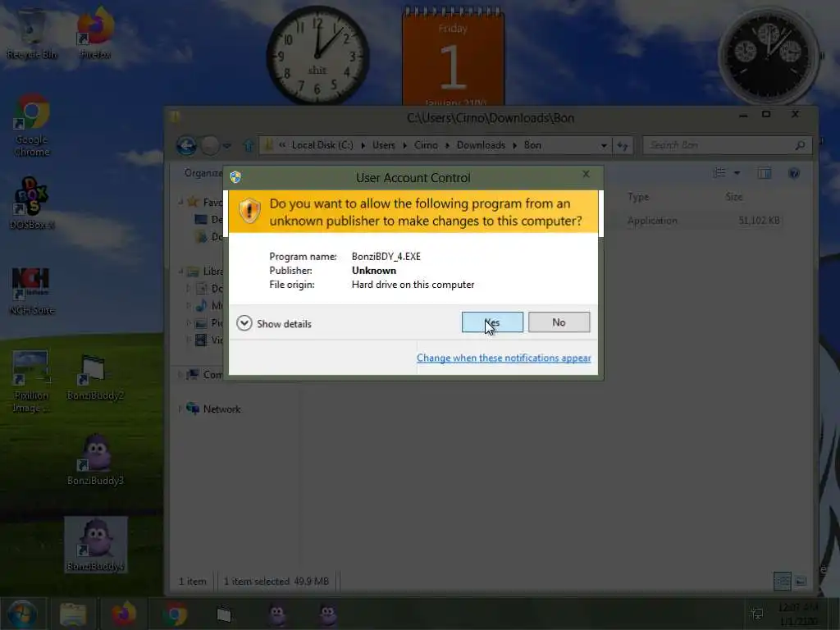Screen dimensions: 840x630
Task: Select BonziBuddy4 desktop shortcut
Action: coord(96,545)
